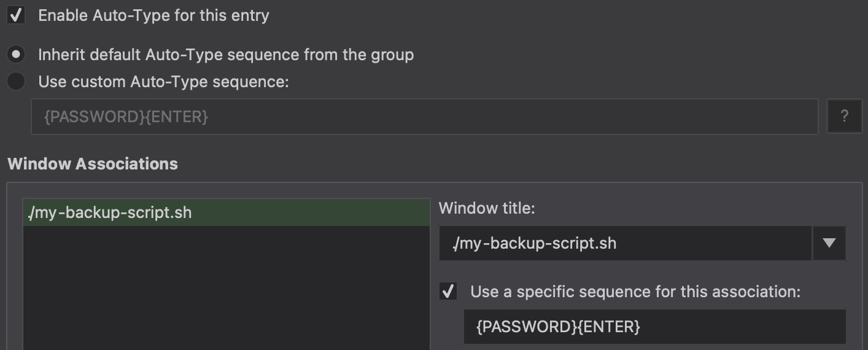Click the greyed-out custom Auto-Type sequence field
This screenshot has height=350, width=868.
coord(424,116)
